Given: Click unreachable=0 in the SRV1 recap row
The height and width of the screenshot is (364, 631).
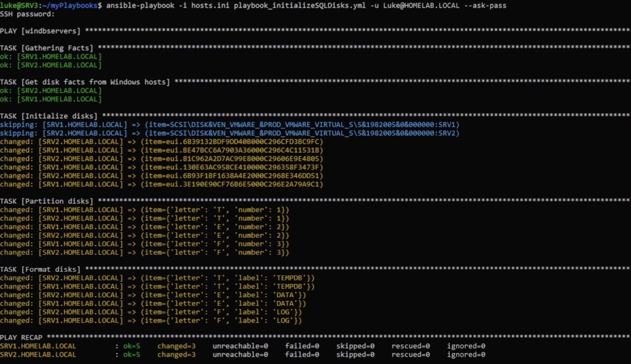Looking at the screenshot, I should point(240,346).
